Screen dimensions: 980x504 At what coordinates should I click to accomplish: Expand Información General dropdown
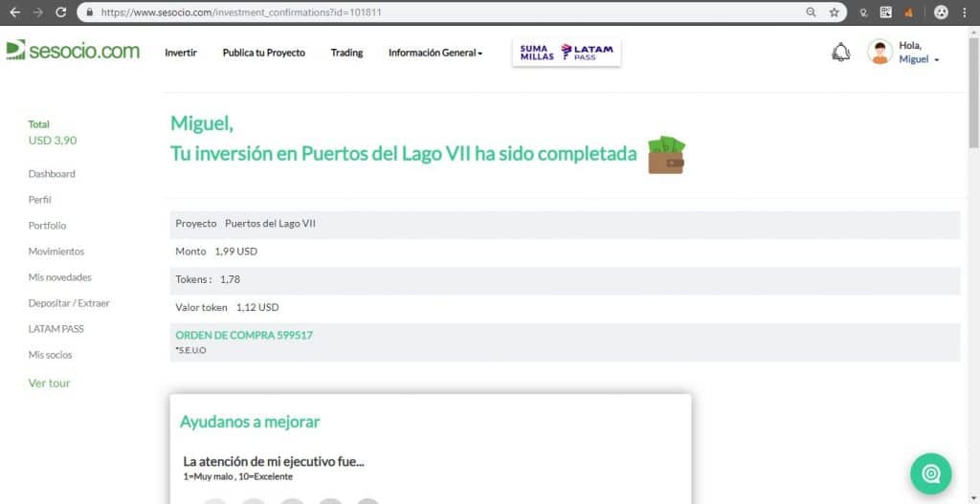435,54
